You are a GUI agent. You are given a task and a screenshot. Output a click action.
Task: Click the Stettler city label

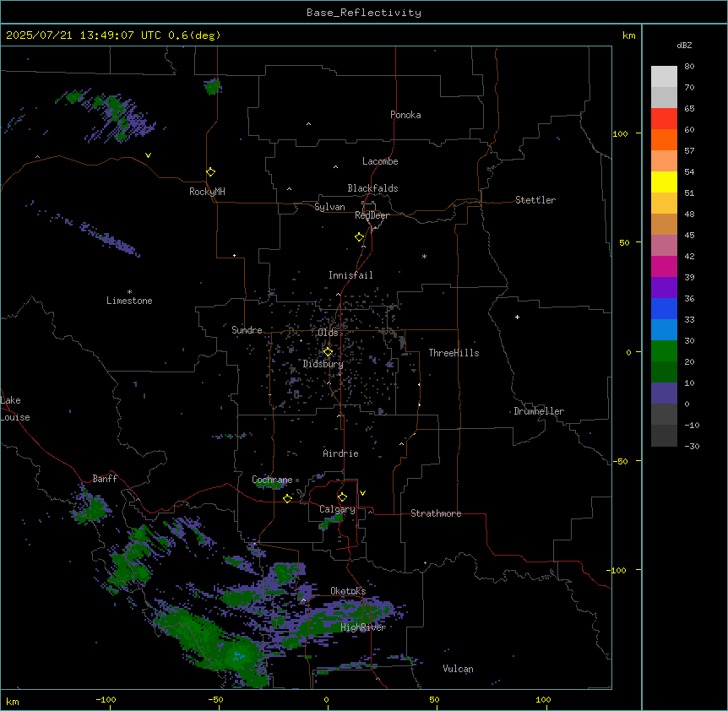tap(535, 200)
